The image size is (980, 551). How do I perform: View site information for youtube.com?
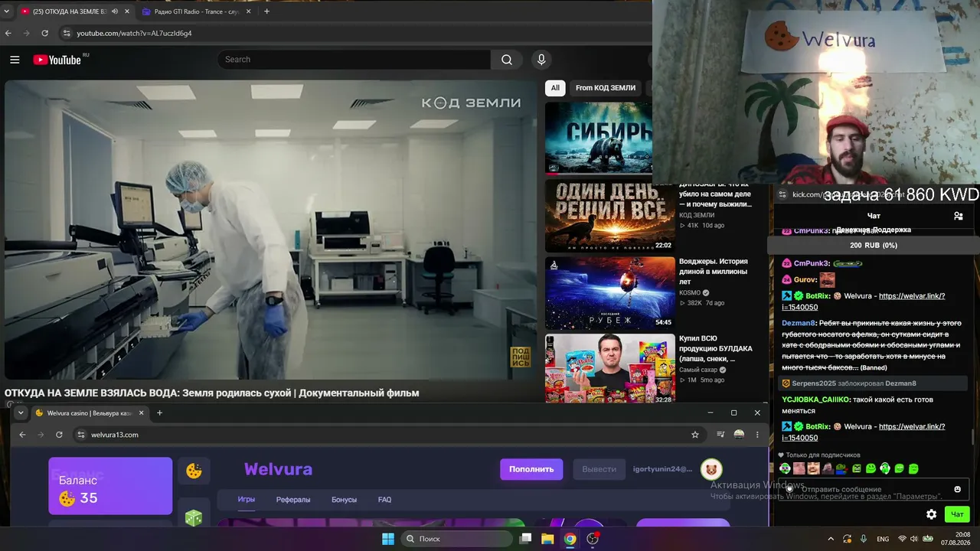point(67,34)
